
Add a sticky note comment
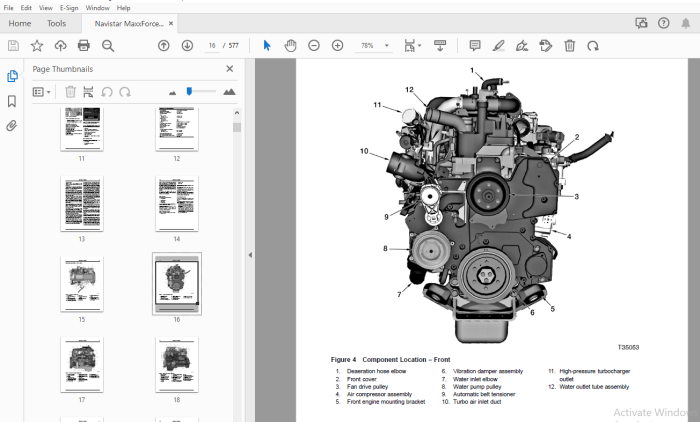[x=475, y=46]
